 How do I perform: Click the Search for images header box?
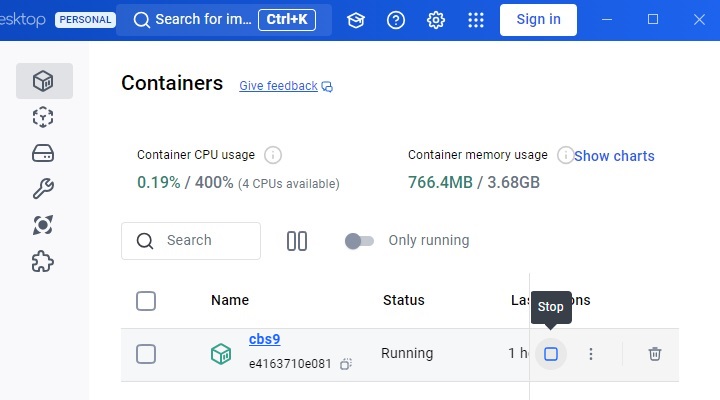point(224,20)
